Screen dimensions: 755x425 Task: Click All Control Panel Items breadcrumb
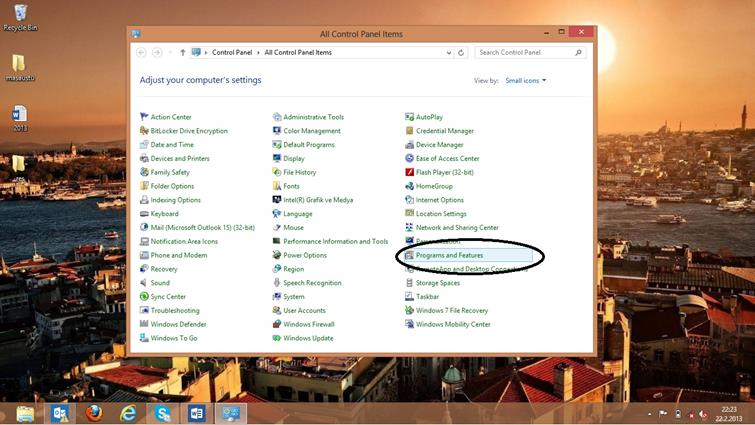(298, 52)
